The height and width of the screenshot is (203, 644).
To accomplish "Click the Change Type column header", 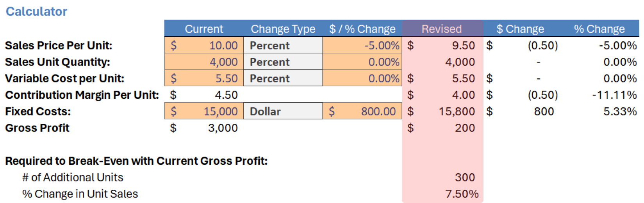I will click(x=283, y=29).
